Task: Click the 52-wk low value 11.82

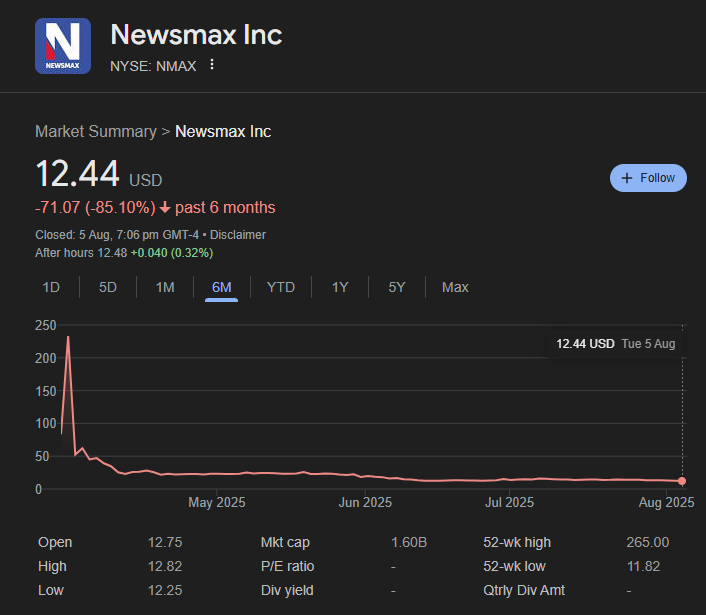Action: tap(643, 566)
